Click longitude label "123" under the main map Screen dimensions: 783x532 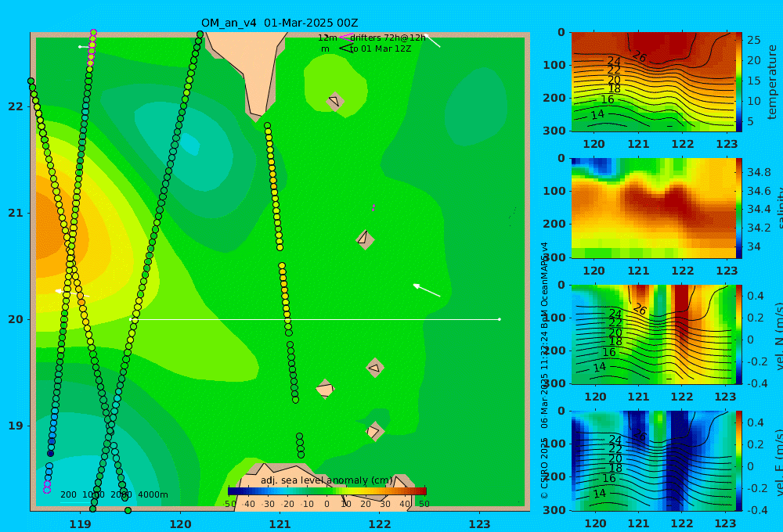tap(480, 524)
